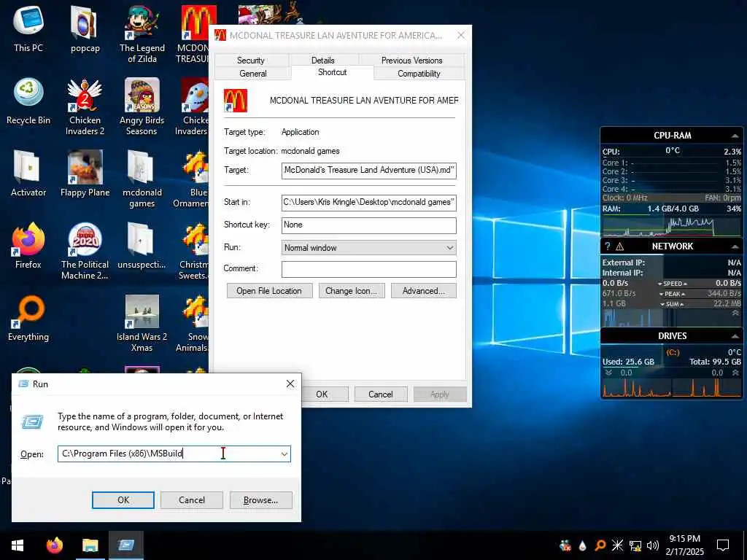Select the Recycle Bin icon
This screenshot has width=747, height=560.
(x=28, y=101)
